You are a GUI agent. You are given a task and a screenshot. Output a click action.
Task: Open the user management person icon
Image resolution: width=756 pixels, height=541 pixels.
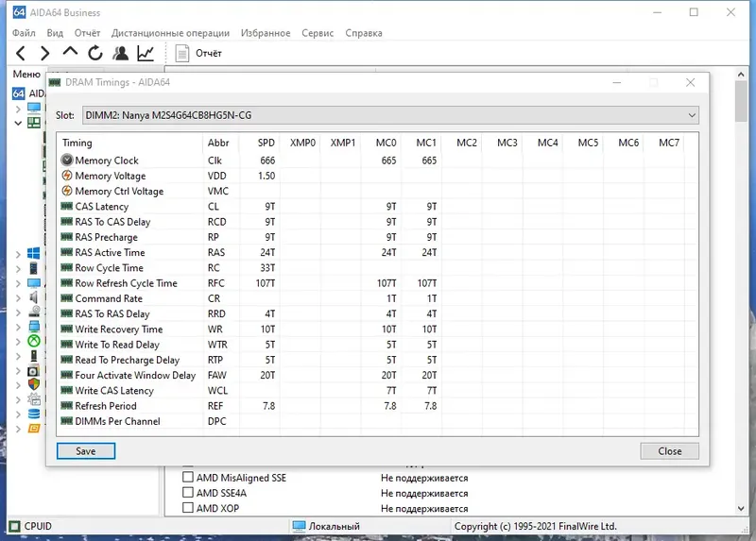coord(121,53)
